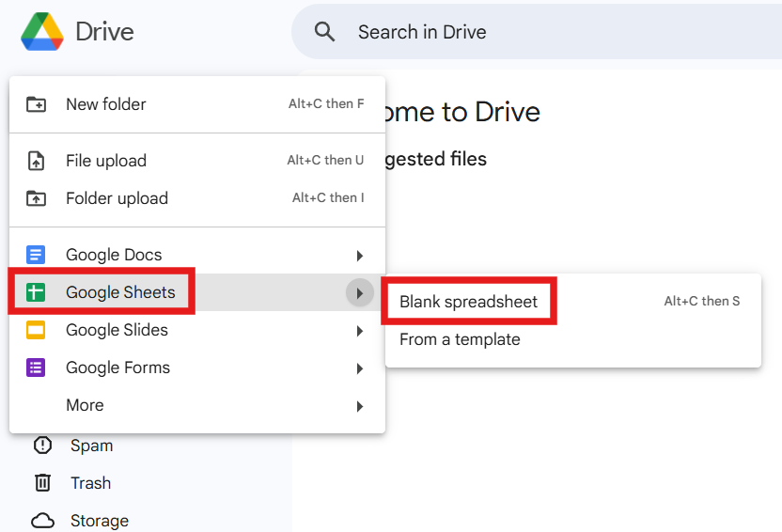The height and width of the screenshot is (532, 782).
Task: Expand the More submenu arrow
Action: pos(359,406)
